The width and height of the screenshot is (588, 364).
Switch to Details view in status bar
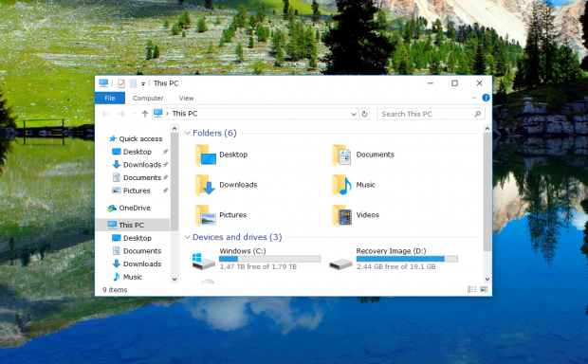pos(471,289)
